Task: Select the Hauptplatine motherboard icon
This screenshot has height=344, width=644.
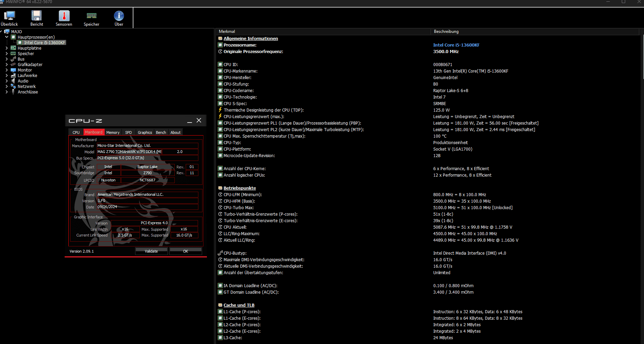Action: (x=13, y=48)
